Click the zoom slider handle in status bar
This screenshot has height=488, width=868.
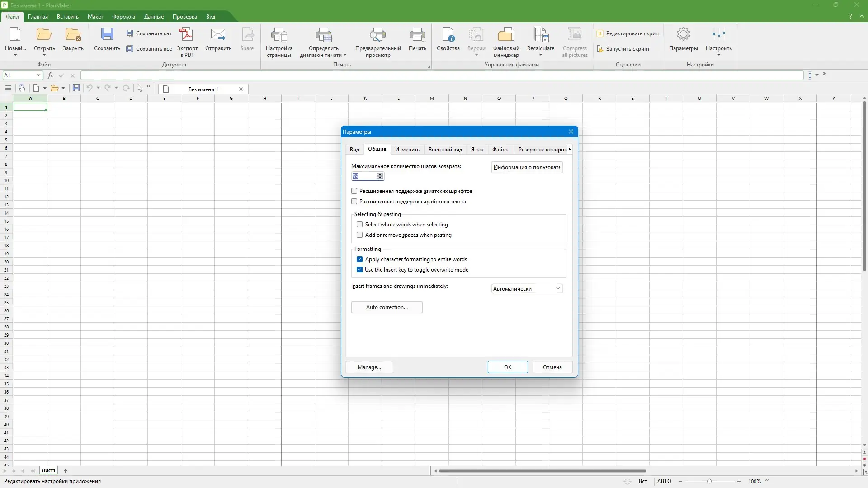click(709, 482)
